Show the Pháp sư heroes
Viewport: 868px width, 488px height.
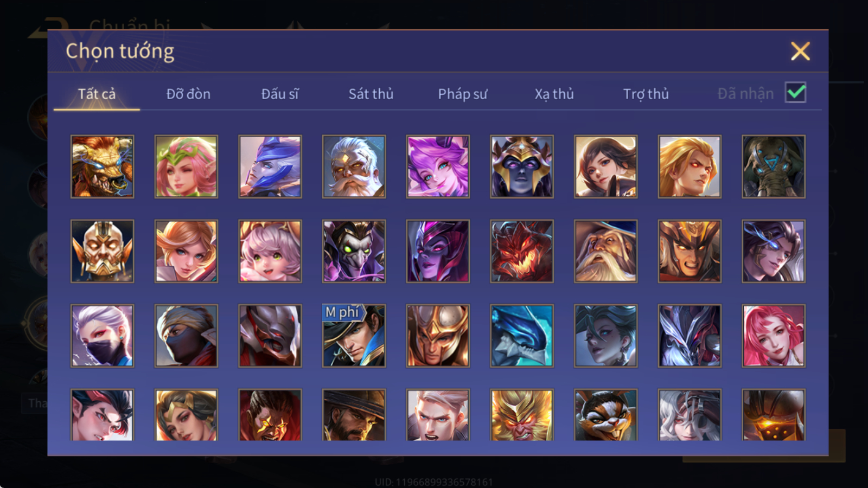click(x=463, y=94)
